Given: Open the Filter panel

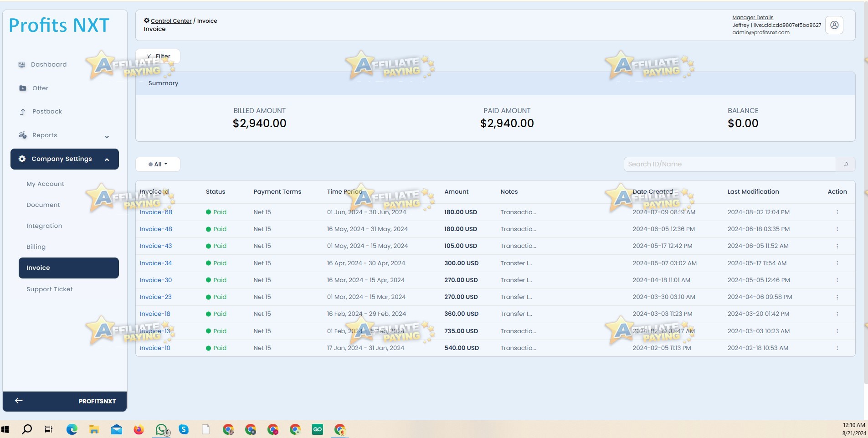Looking at the screenshot, I should (x=158, y=56).
